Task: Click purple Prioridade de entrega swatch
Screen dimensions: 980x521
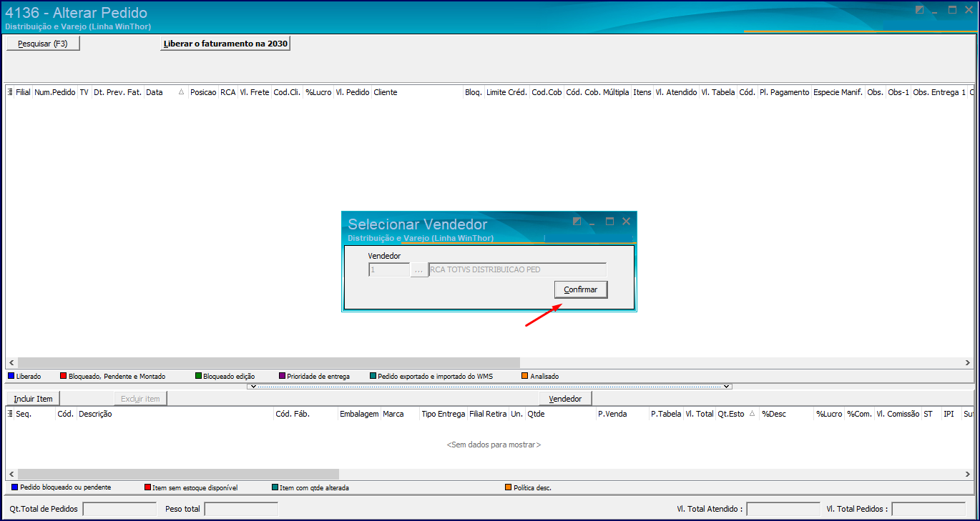Action: coord(282,376)
